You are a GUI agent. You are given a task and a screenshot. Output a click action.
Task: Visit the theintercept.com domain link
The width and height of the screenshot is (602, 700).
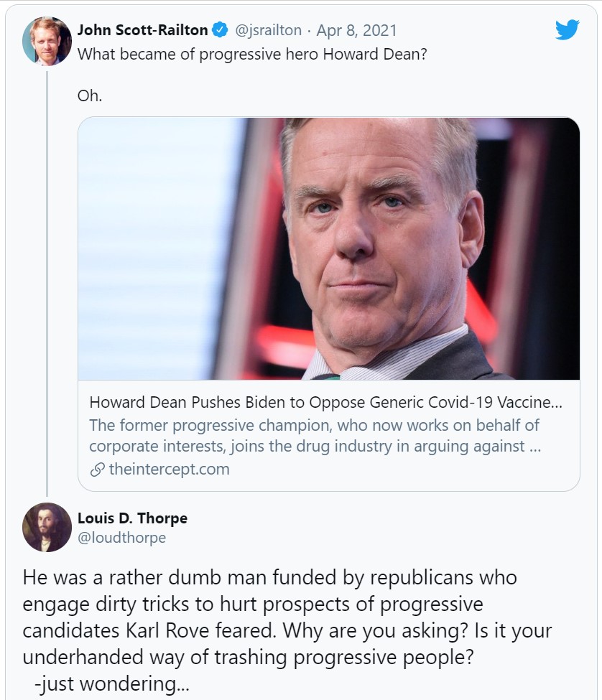click(x=169, y=470)
